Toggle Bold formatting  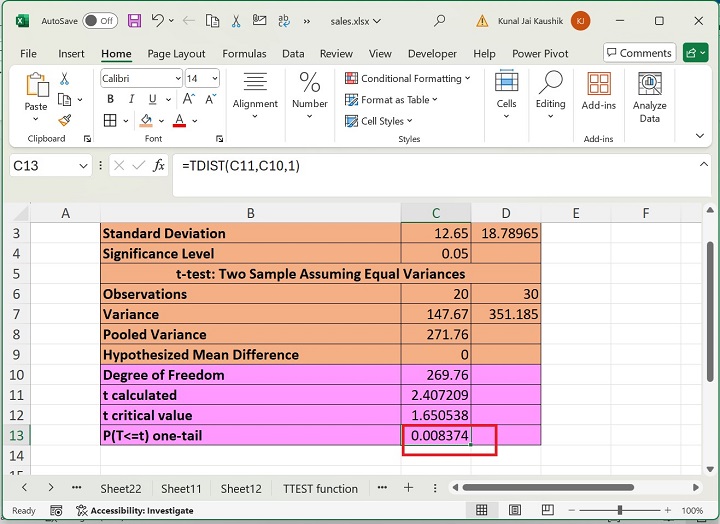[110, 99]
